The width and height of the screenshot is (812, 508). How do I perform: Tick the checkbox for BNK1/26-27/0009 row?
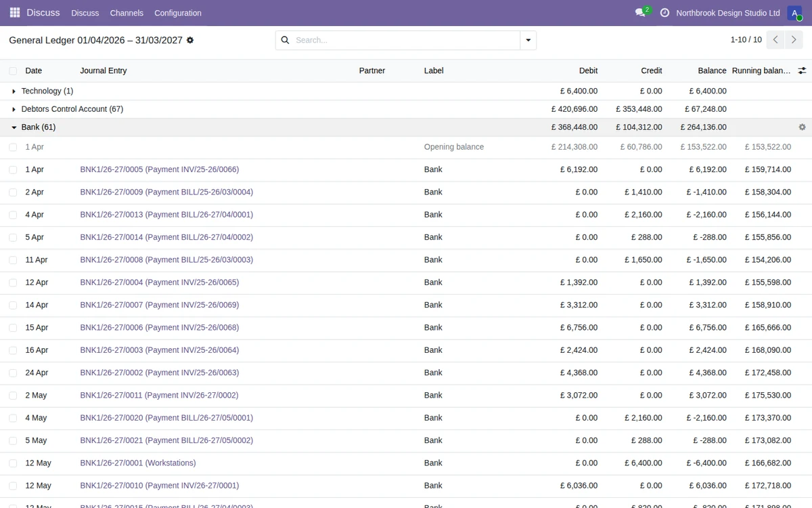click(x=13, y=192)
